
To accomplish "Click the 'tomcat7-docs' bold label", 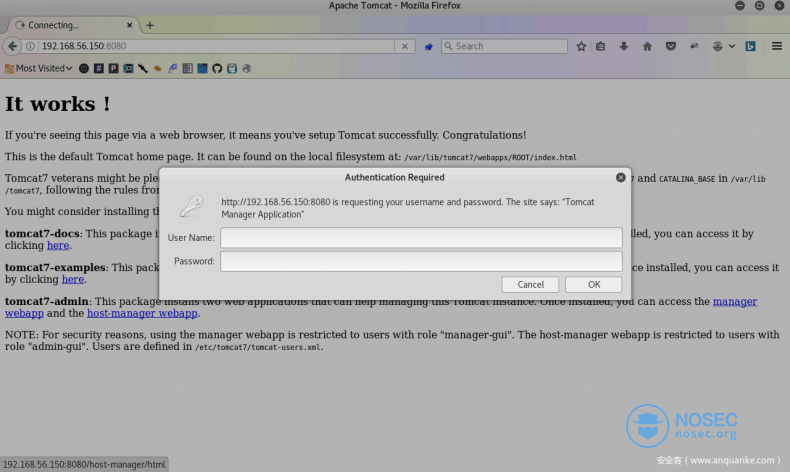I will (42, 234).
